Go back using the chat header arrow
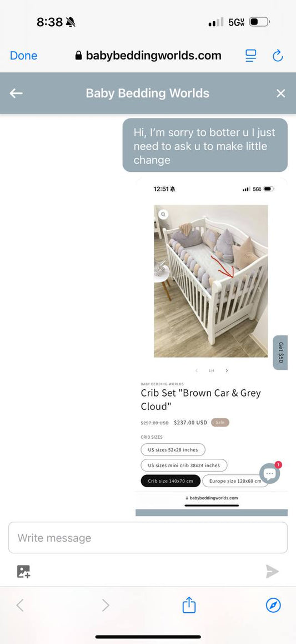 16,93
